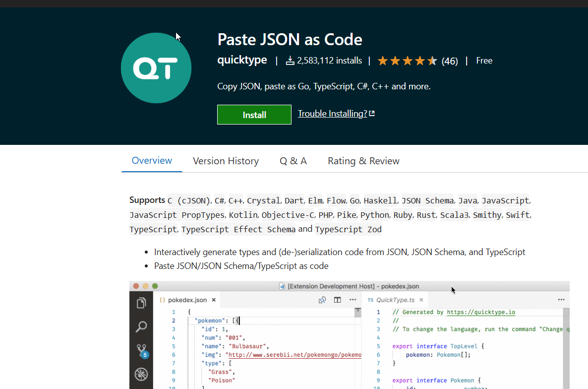588x389 pixels.
Task: Click the serebii.net image URL in JSON
Action: [295, 354]
